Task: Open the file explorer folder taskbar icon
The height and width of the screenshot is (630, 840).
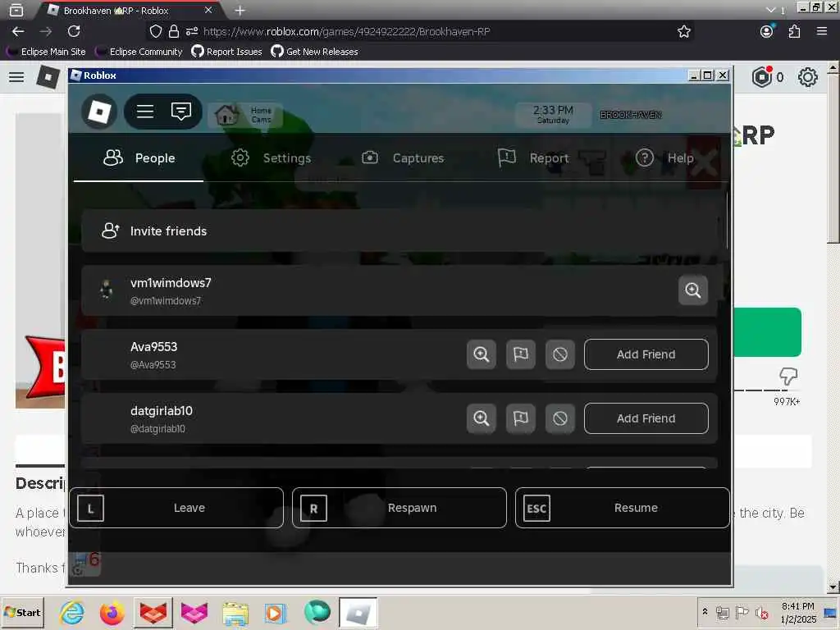Action: click(235, 612)
